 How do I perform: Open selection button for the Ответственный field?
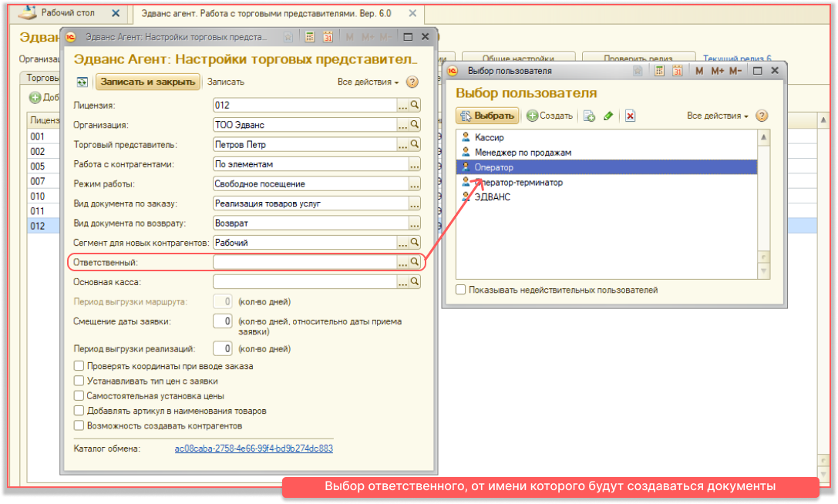(x=403, y=263)
